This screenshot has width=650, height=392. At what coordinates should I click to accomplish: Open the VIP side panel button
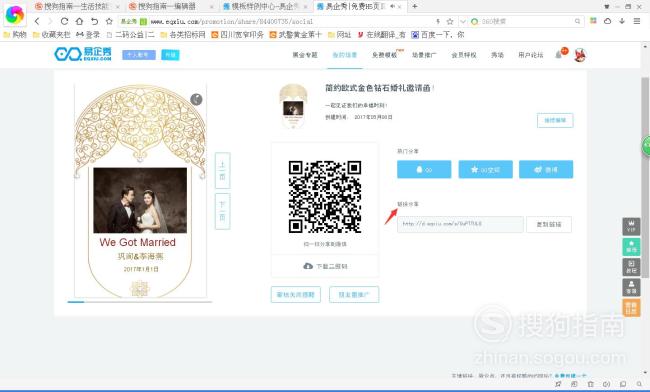coord(631,227)
